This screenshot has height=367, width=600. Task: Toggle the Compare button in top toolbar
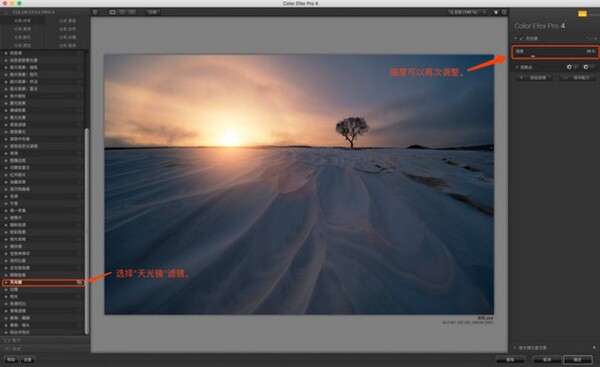pyautogui.click(x=152, y=12)
